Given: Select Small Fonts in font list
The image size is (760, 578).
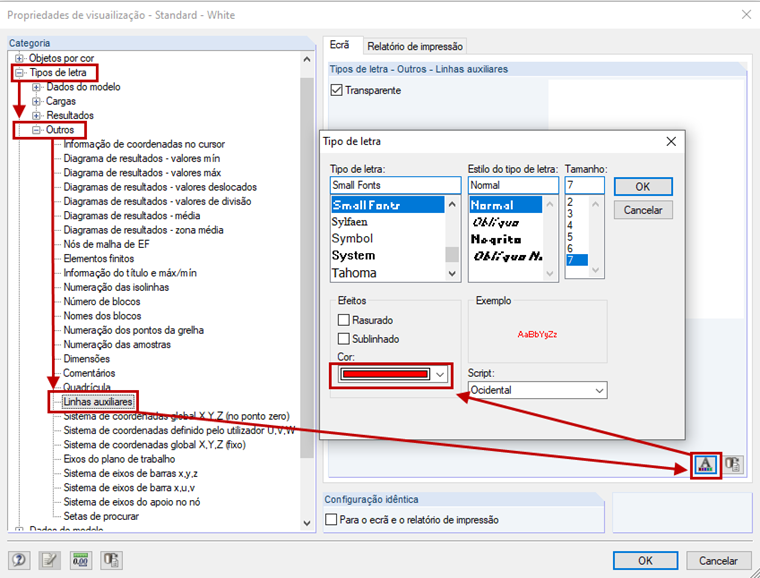Looking at the screenshot, I should tap(387, 205).
